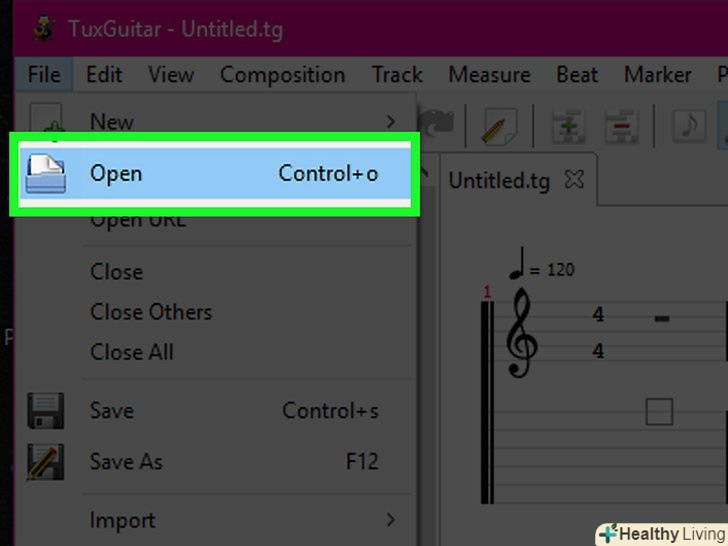Click the Open folder icon in File menu
This screenshot has width=728, height=546.
point(46,174)
